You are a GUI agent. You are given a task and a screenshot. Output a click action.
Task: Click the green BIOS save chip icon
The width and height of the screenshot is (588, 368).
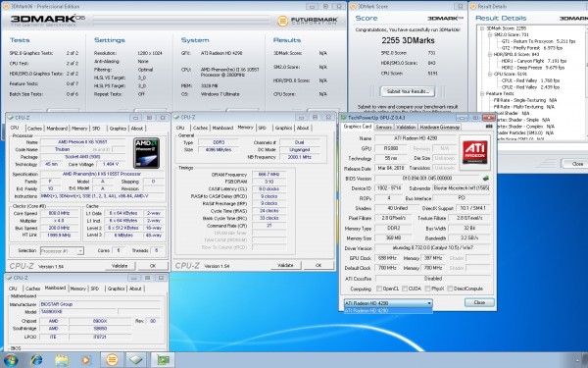coord(486,178)
